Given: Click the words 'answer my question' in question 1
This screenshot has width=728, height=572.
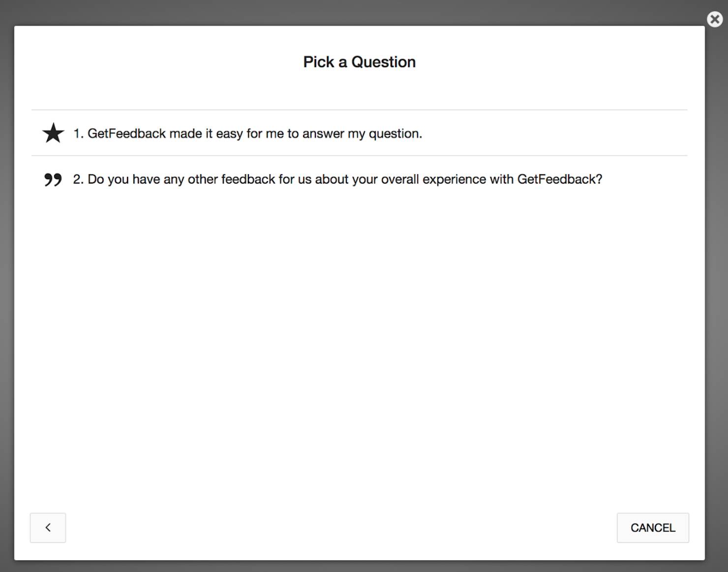Looking at the screenshot, I should point(362,134).
